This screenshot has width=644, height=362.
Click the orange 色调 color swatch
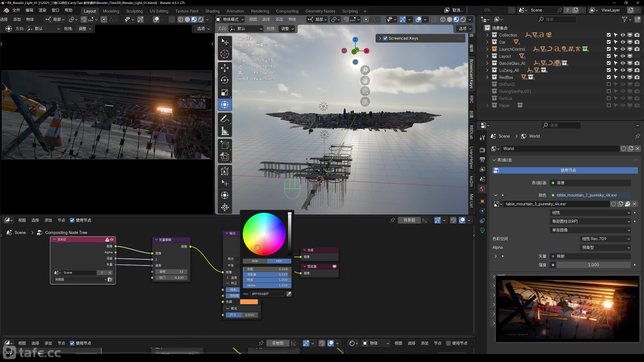click(x=249, y=302)
